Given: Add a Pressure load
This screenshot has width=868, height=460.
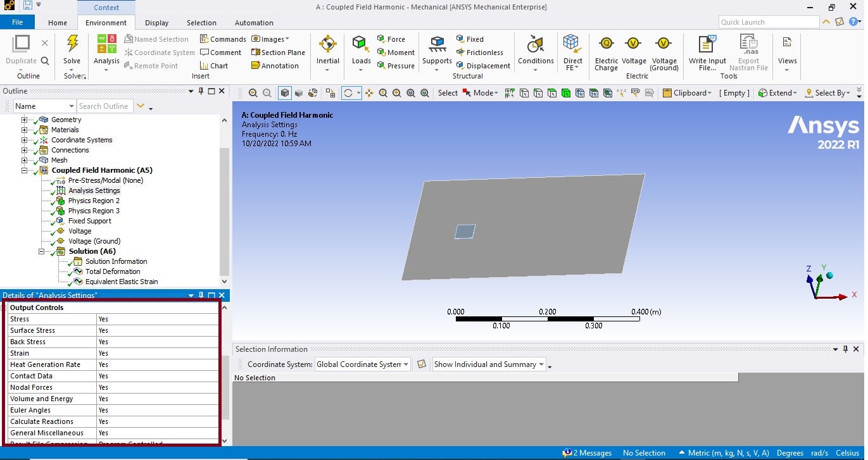Looking at the screenshot, I should (x=396, y=66).
